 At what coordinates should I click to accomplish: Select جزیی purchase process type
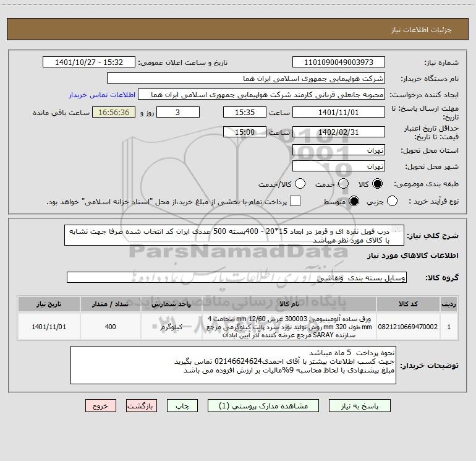(x=392, y=201)
